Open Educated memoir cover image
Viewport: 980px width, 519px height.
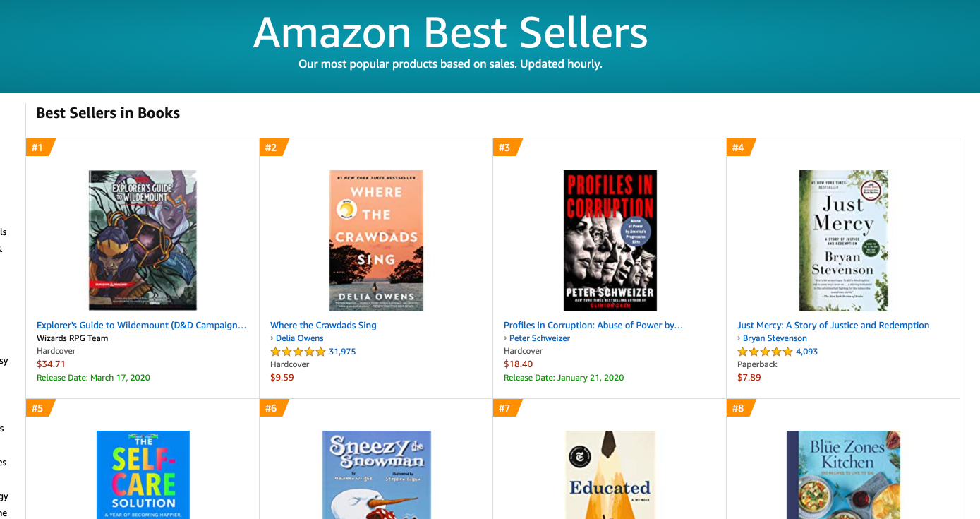coord(610,475)
